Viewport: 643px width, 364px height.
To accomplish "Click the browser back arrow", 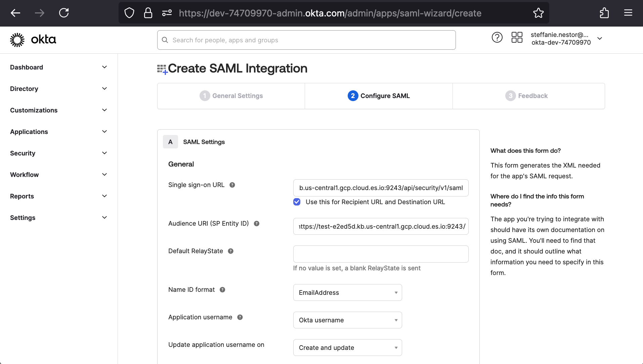I will coord(15,13).
